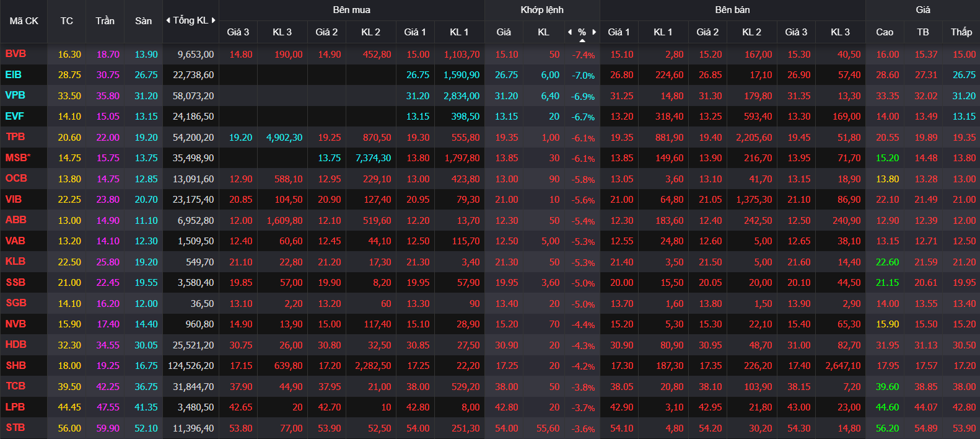The height and width of the screenshot is (439, 980).
Task: Open BVB stock ticker
Action: pyautogui.click(x=15, y=54)
